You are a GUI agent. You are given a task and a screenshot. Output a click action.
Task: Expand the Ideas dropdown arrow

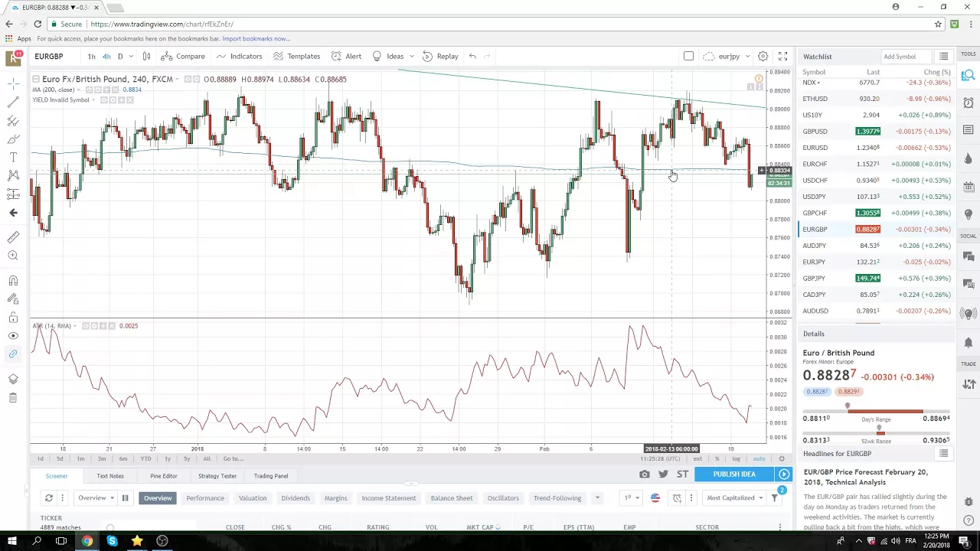point(411,56)
